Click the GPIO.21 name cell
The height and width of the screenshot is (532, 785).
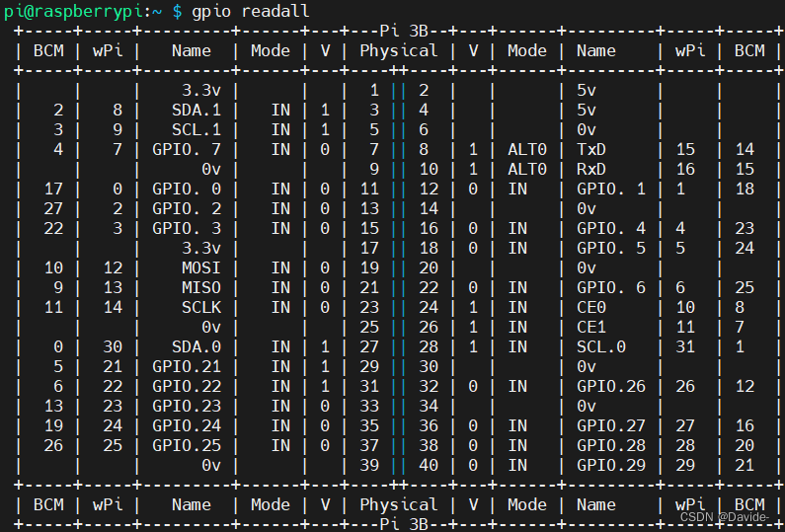point(187,367)
